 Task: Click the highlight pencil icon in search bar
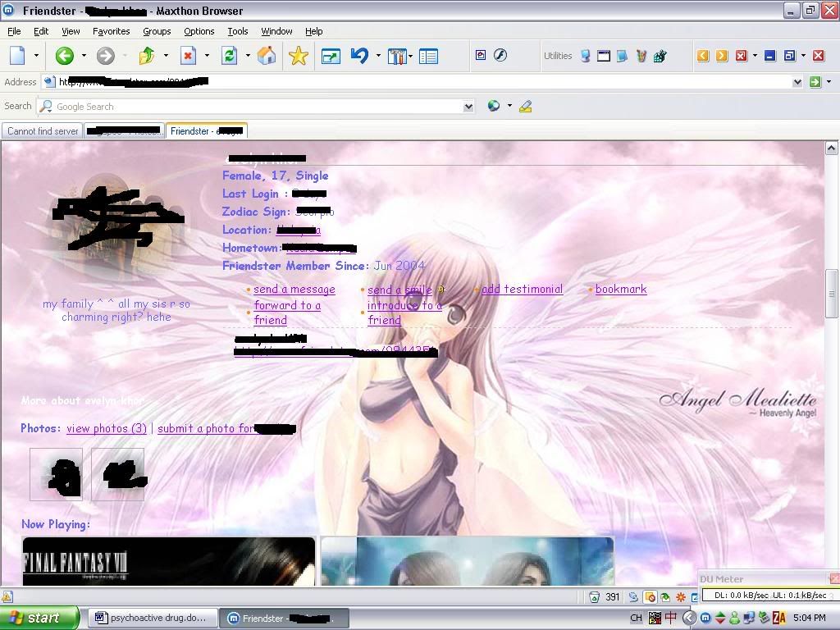pyautogui.click(x=526, y=106)
